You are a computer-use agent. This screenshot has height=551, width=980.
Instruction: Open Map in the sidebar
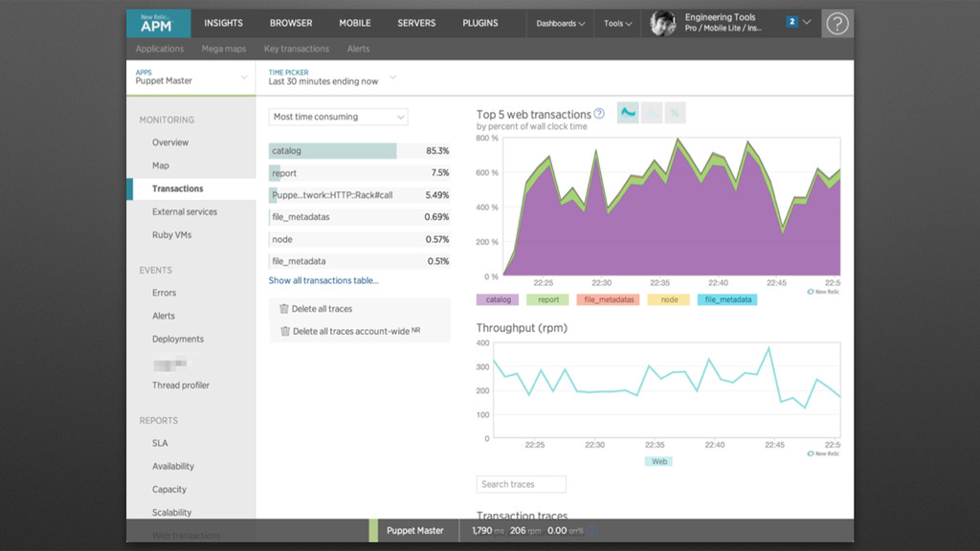point(161,165)
